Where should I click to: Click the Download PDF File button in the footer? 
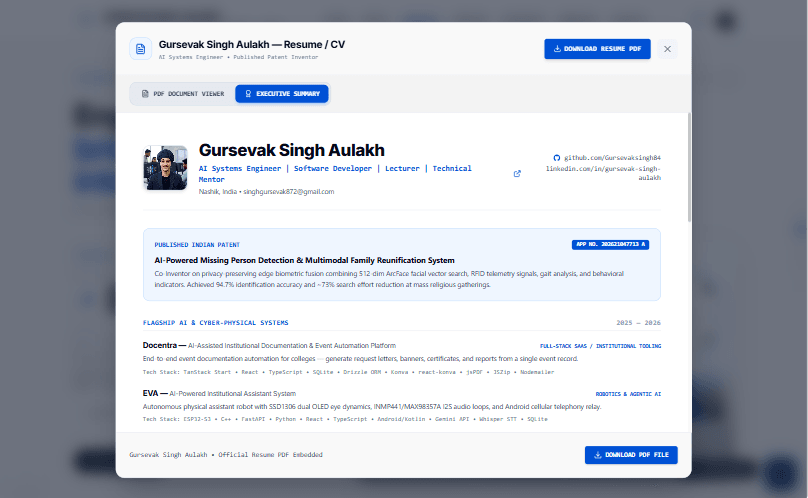pyautogui.click(x=631, y=455)
